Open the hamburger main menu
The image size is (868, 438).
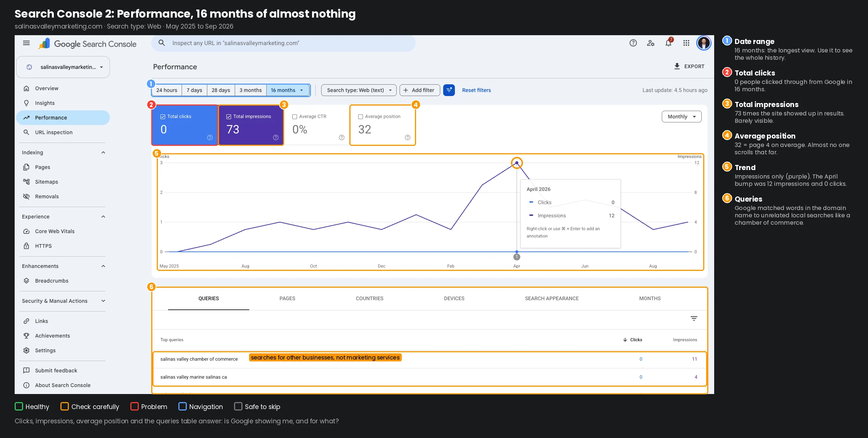click(x=26, y=43)
